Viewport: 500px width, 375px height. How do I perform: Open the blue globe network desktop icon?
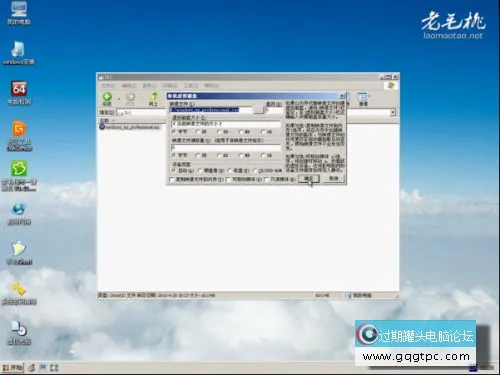pos(19,214)
